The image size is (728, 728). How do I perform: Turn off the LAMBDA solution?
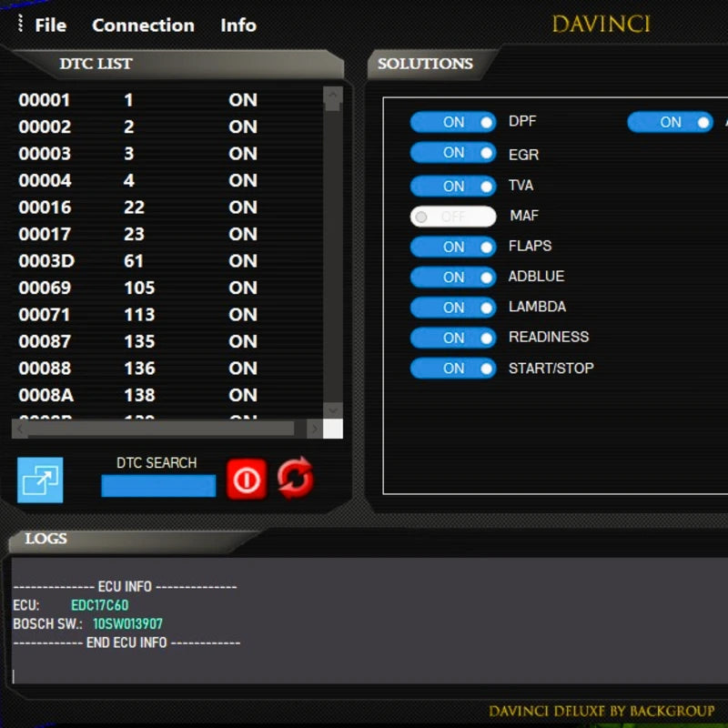tap(453, 307)
